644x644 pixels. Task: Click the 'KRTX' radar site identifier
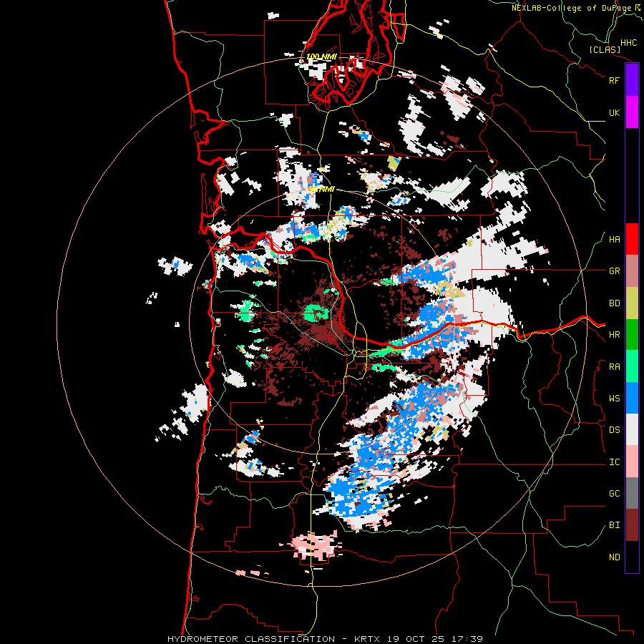367,639
